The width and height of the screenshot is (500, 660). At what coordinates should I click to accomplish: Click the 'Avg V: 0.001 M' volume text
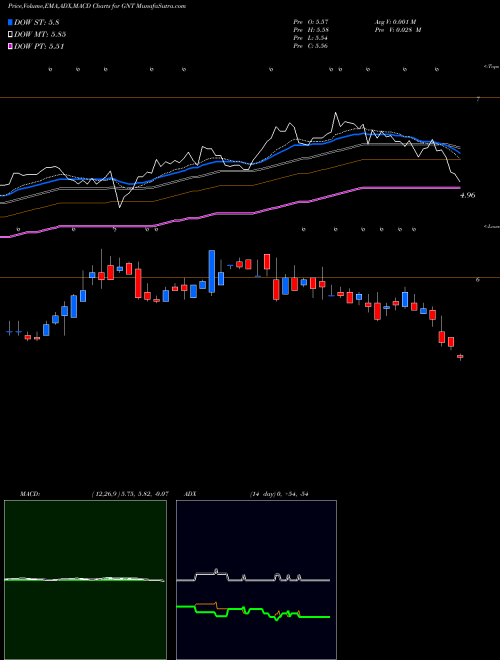pyautogui.click(x=398, y=21)
